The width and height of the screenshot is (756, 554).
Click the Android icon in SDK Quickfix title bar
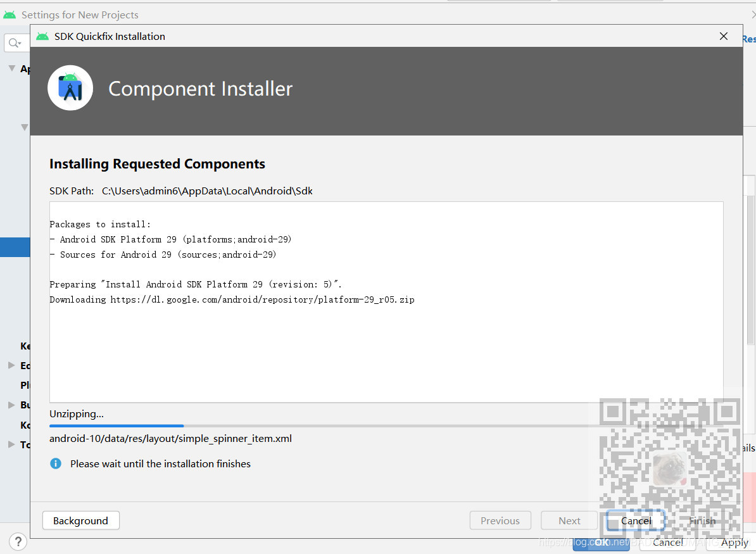(x=42, y=36)
